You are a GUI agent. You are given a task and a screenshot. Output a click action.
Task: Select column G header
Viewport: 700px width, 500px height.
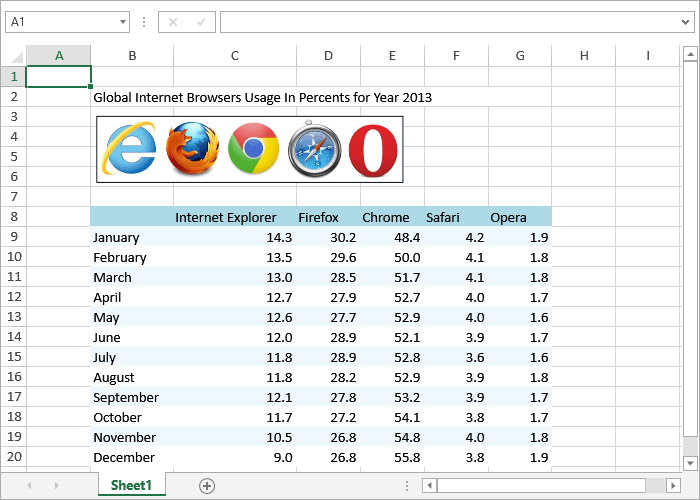click(x=520, y=55)
